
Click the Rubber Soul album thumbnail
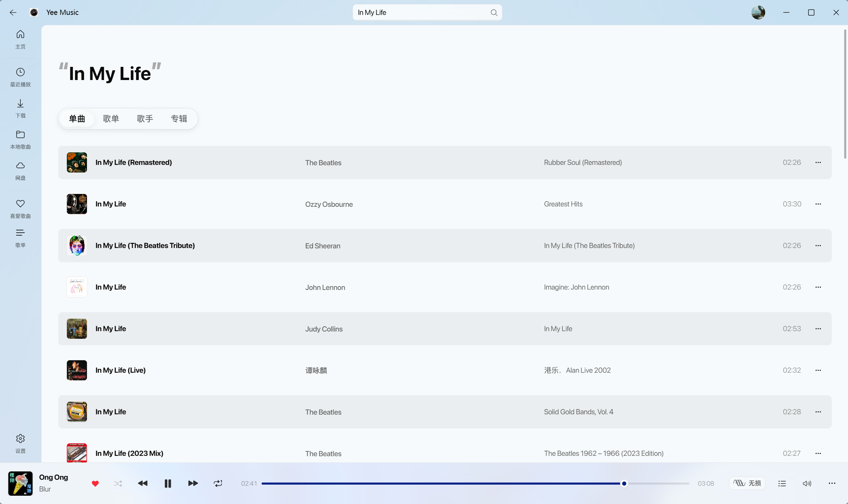point(77,162)
